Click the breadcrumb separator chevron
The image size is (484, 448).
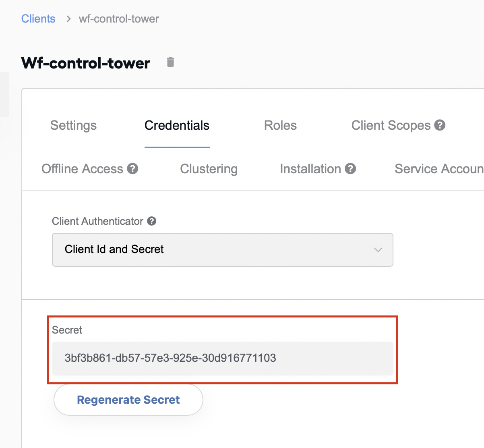click(68, 19)
